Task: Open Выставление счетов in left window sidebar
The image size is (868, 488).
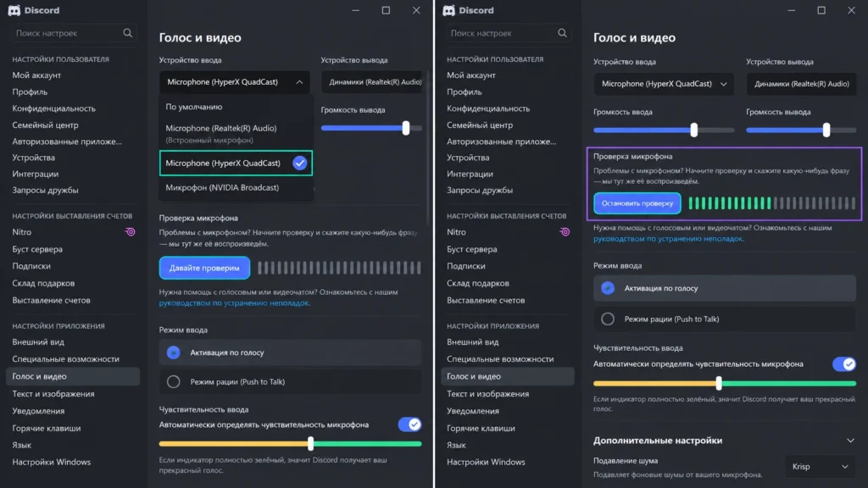Action: pos(51,301)
